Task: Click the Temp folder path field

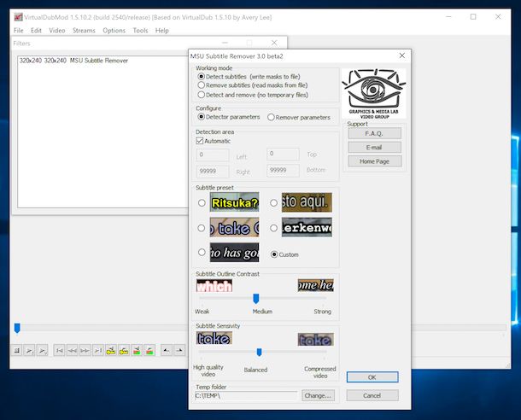Action: (246, 395)
